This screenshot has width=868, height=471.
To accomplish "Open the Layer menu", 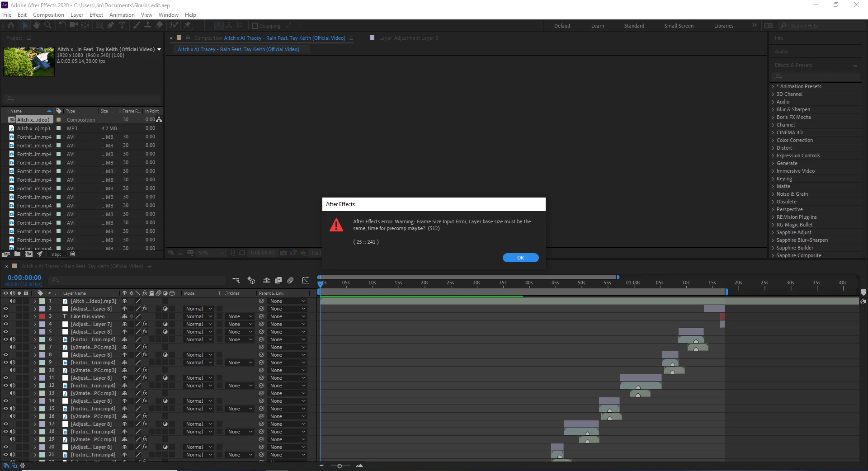I will (77, 14).
